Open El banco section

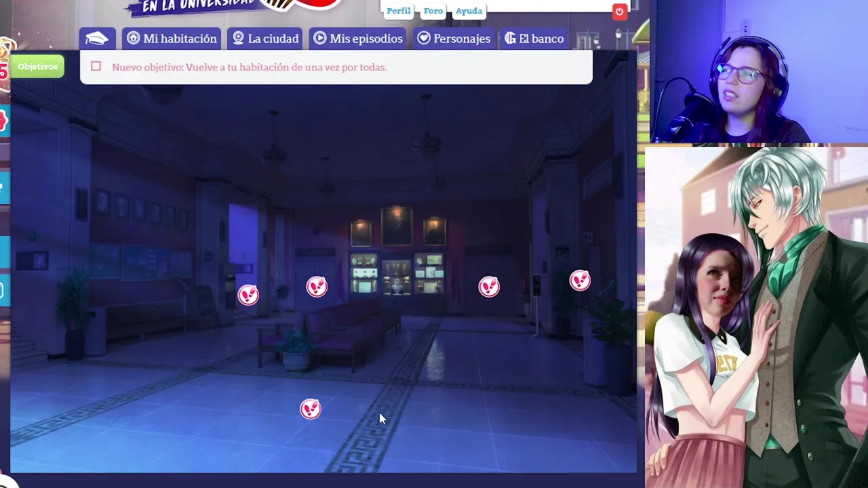pyautogui.click(x=534, y=39)
